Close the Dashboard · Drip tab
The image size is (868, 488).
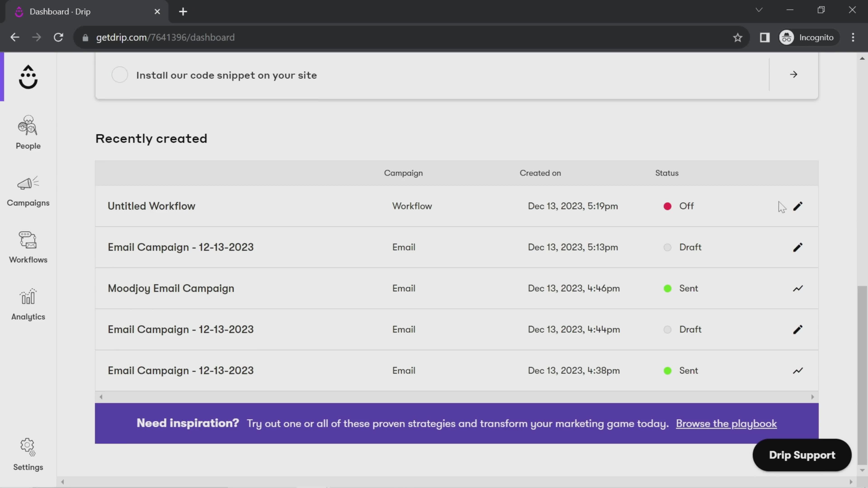[x=157, y=12]
